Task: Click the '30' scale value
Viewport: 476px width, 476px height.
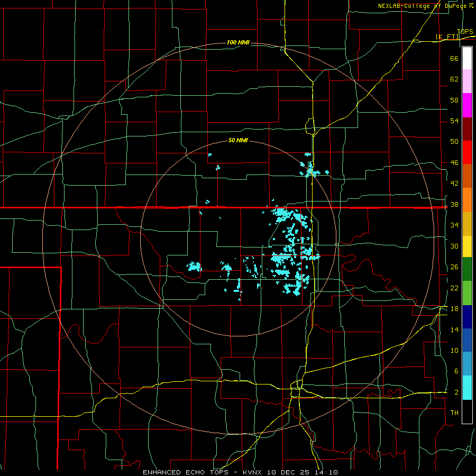Action: coord(454,246)
